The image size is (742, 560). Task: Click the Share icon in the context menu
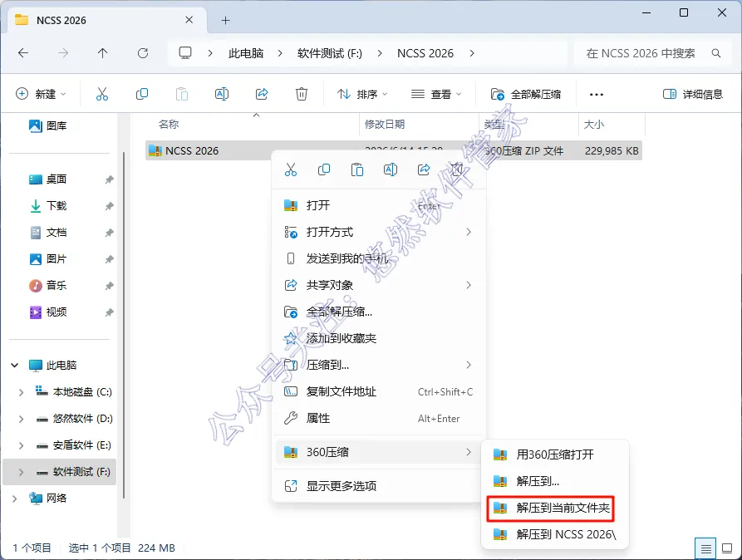click(x=424, y=169)
